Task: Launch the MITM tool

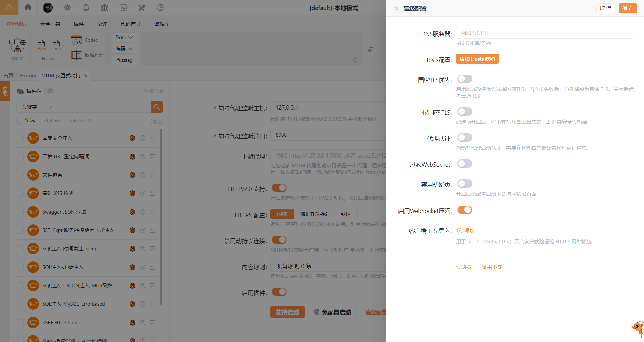Action: pos(17,49)
